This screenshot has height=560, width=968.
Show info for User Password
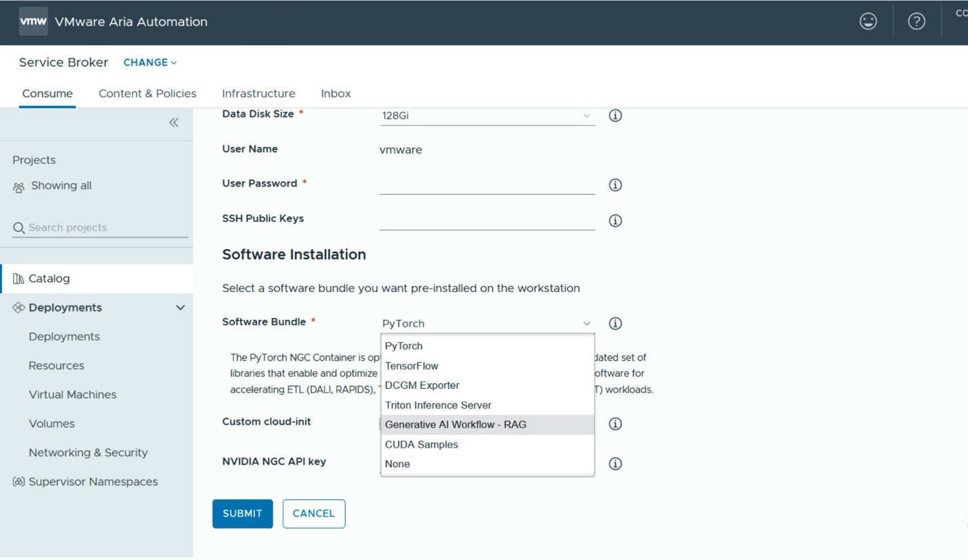(615, 185)
